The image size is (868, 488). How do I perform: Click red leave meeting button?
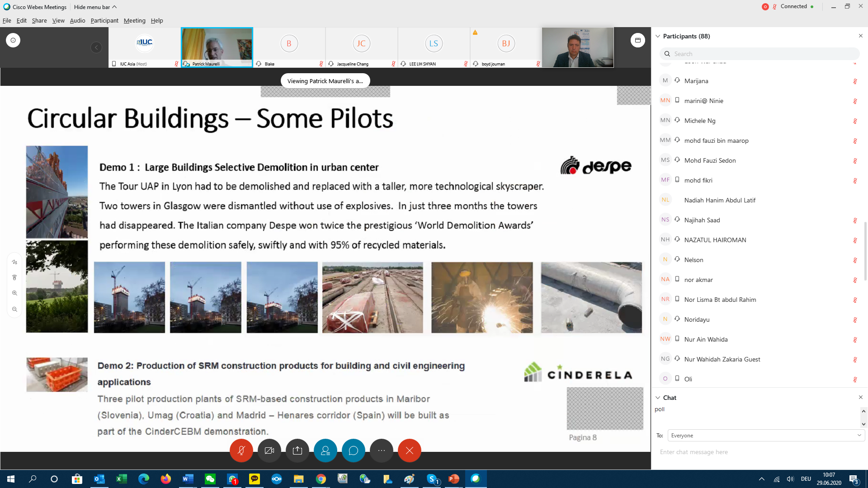(x=409, y=450)
